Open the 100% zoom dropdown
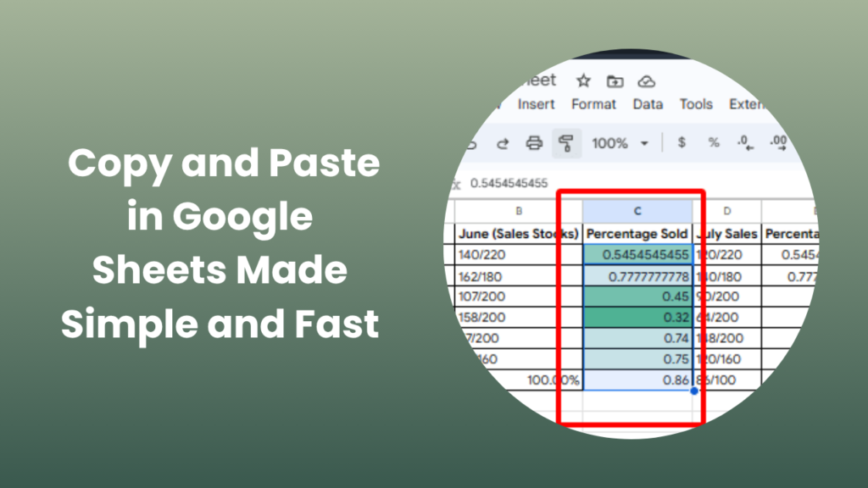Screen dimensions: 868x488 coord(620,143)
